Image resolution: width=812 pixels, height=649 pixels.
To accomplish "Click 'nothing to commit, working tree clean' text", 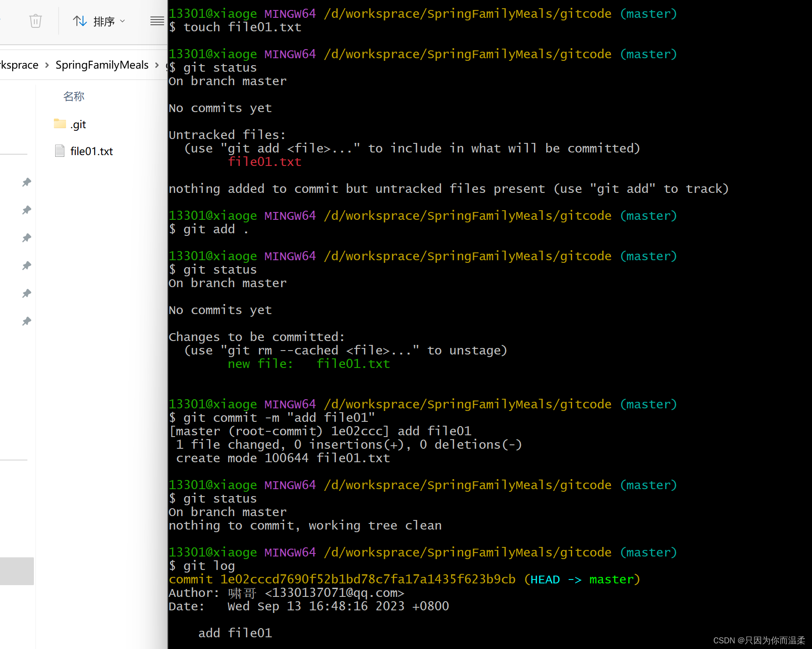I will (x=305, y=526).
